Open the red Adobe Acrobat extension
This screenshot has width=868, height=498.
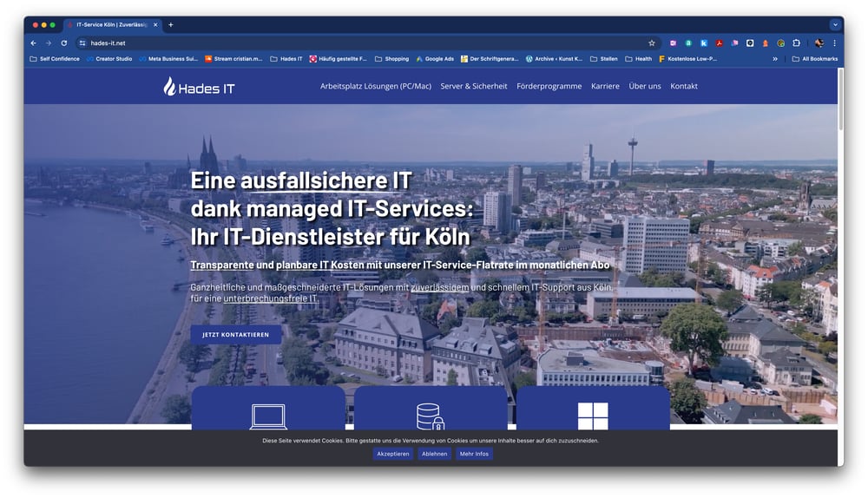(719, 43)
